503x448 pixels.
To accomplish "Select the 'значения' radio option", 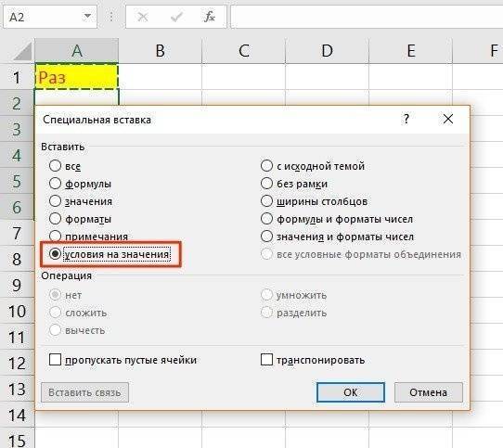I will [55, 201].
